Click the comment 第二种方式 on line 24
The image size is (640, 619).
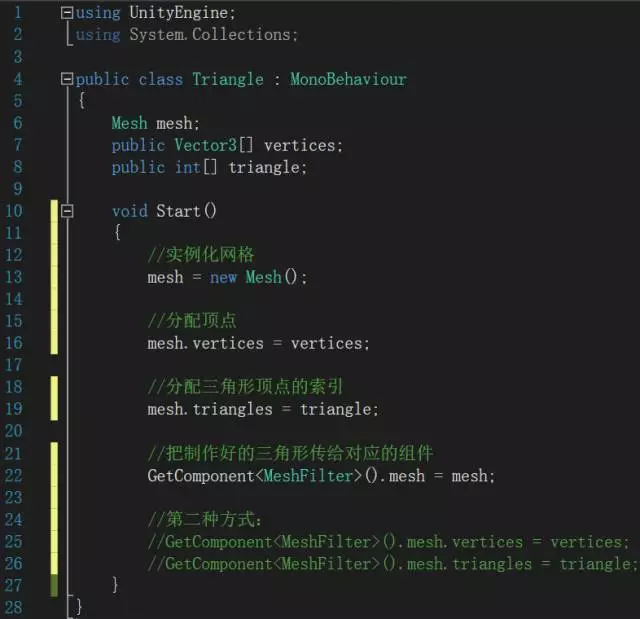click(204, 520)
